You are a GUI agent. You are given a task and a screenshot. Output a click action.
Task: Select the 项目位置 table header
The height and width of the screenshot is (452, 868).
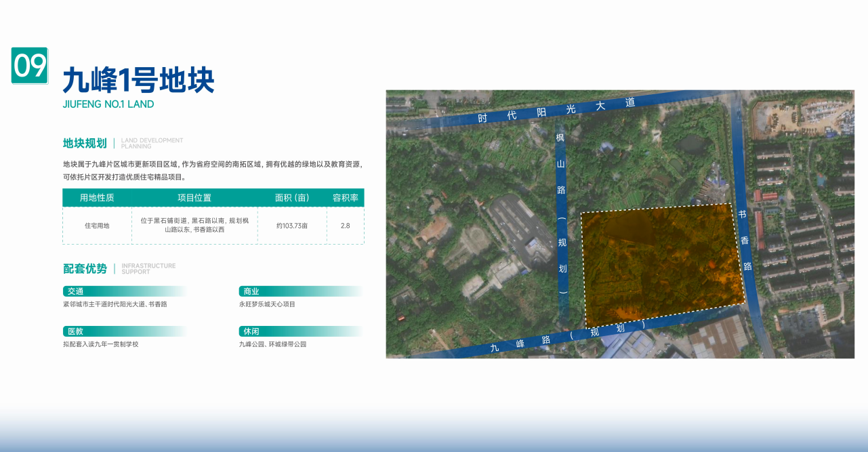194,198
